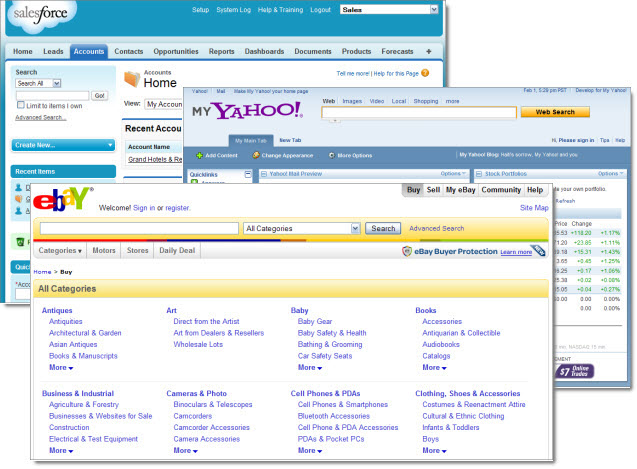This screenshot has width=637, height=469.
Task: Open the My Accounts view dropdown
Action: [x=163, y=104]
